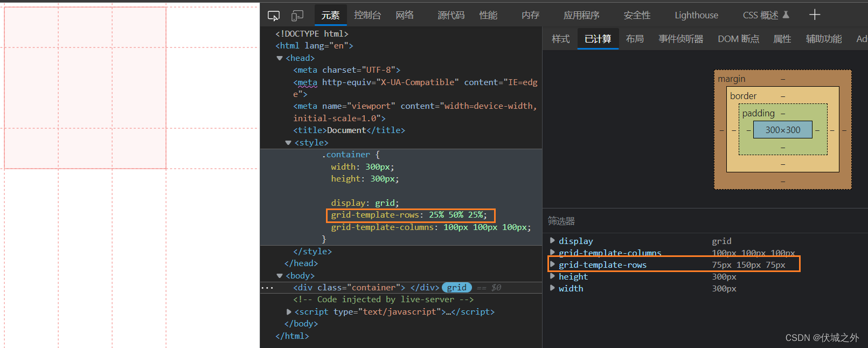The width and height of the screenshot is (868, 348).
Task: Collapse the body element node
Action: point(280,276)
